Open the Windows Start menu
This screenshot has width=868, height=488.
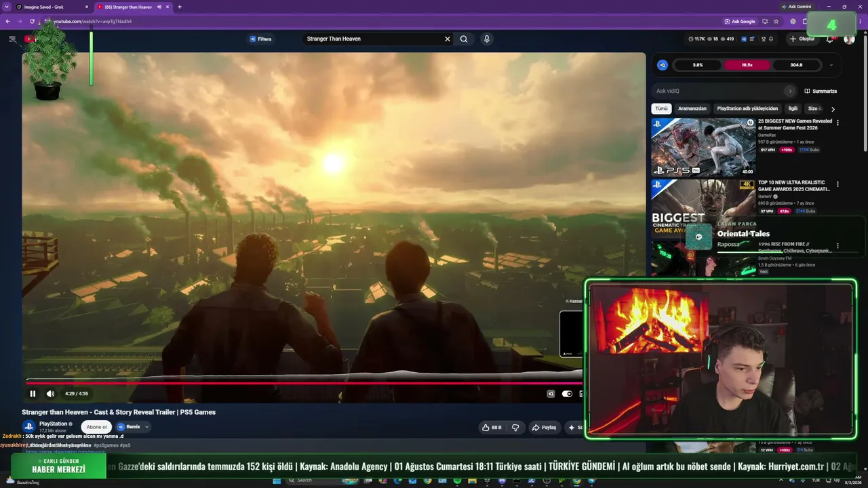(x=277, y=481)
